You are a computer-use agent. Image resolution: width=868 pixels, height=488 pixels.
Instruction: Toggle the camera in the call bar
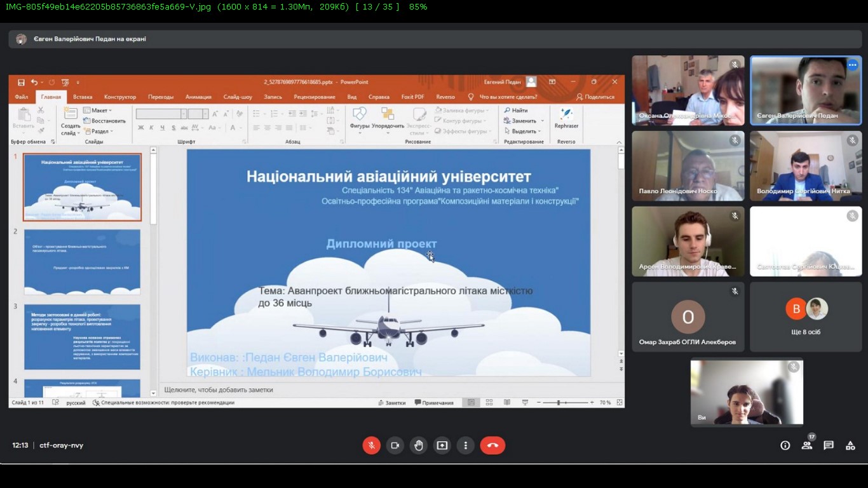[395, 445]
